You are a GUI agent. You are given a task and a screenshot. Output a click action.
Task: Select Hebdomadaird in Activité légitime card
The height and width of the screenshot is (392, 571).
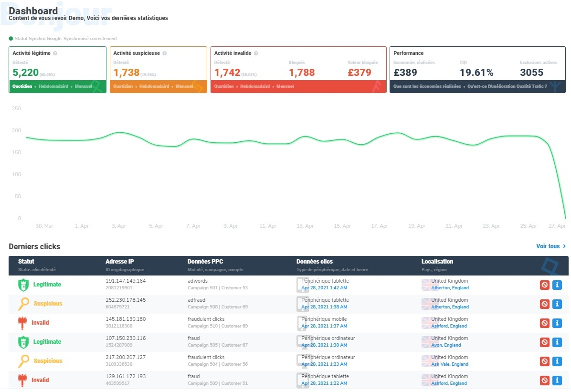[53, 86]
